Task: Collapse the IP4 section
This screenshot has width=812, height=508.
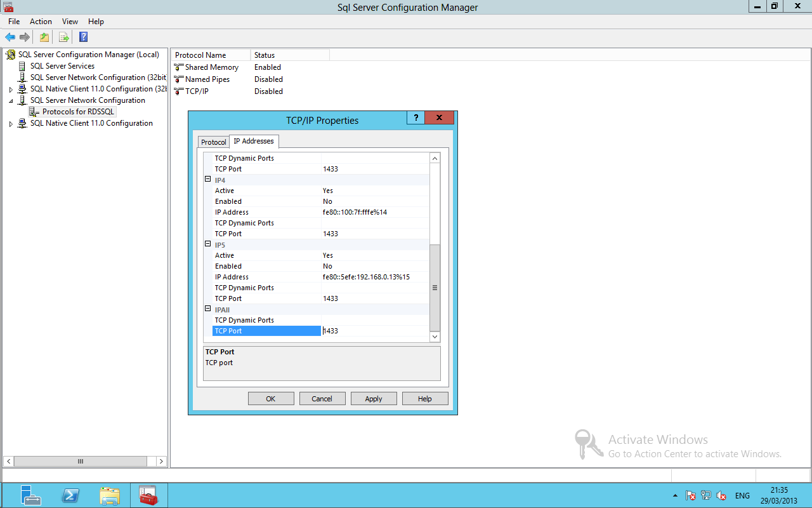Action: pyautogui.click(x=207, y=180)
